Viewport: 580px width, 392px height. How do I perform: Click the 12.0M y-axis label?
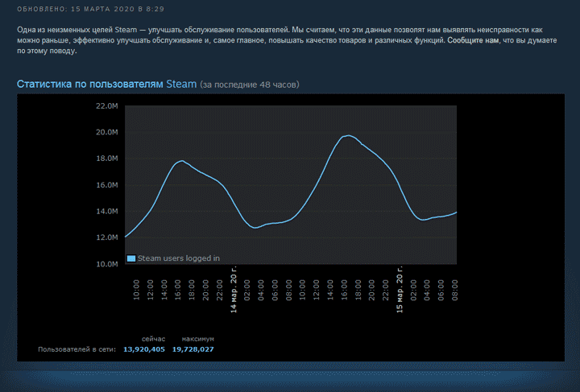coord(107,237)
